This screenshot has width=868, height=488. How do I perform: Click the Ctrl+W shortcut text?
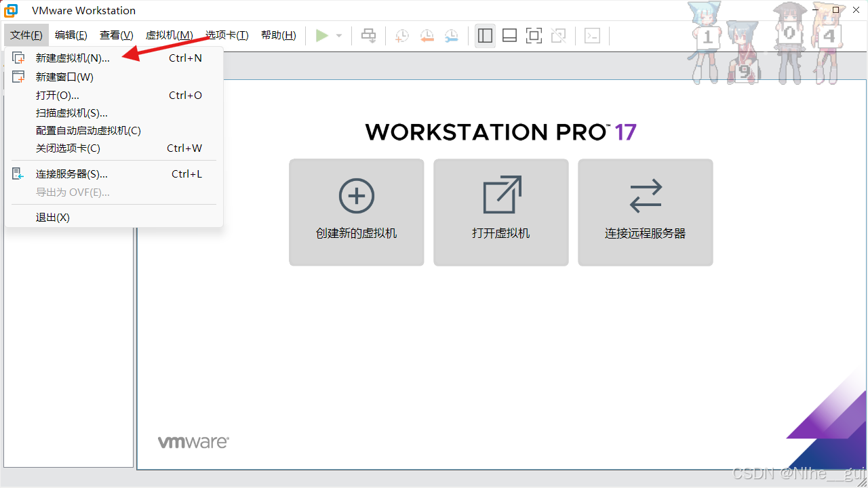coord(184,148)
